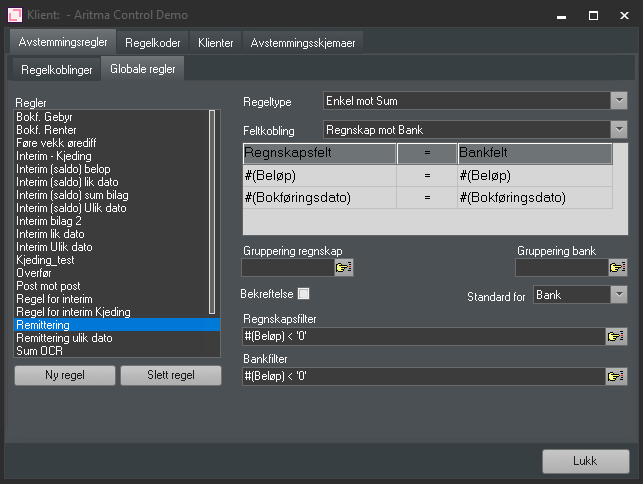Screen dimensions: 643x484
Task: Click the Gruppering bank hand icon
Action: tap(617, 267)
